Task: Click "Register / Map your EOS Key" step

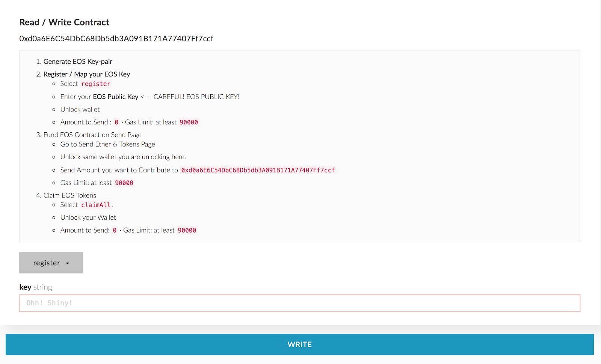Action: click(87, 74)
